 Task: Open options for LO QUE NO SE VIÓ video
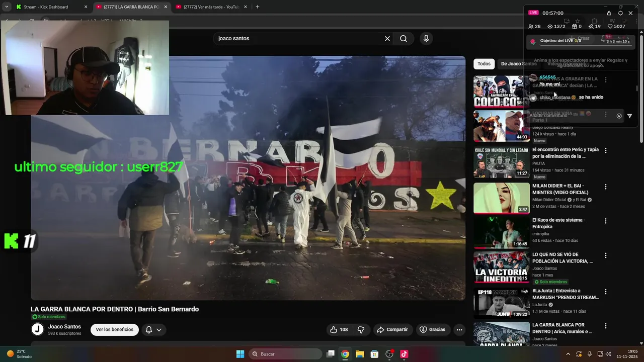(x=606, y=255)
